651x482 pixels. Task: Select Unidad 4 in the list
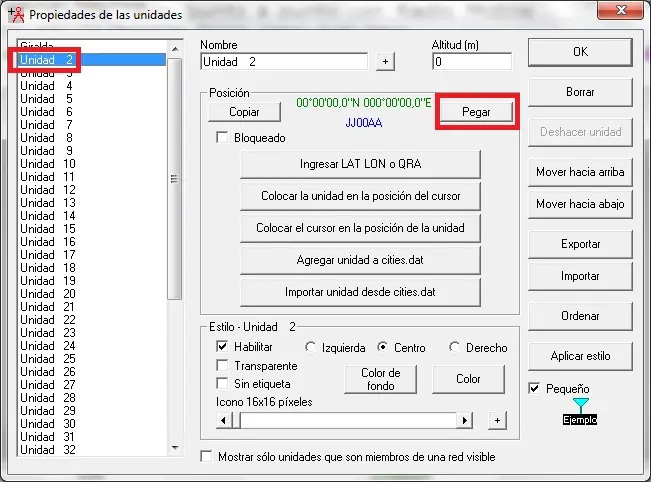pos(92,86)
